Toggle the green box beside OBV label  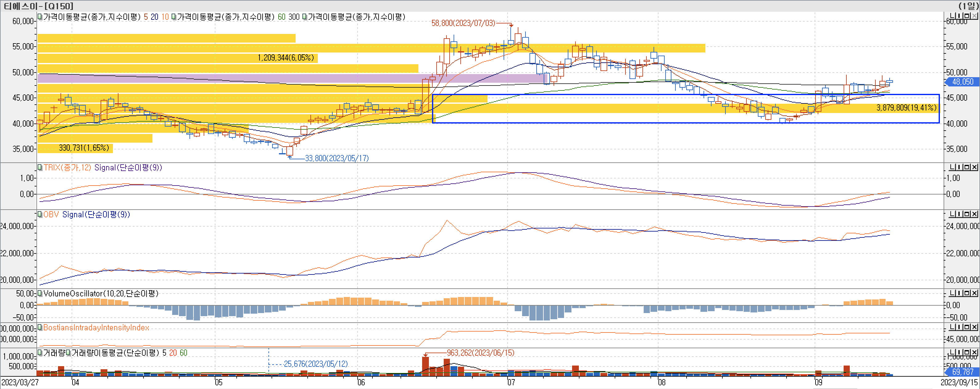39,215
